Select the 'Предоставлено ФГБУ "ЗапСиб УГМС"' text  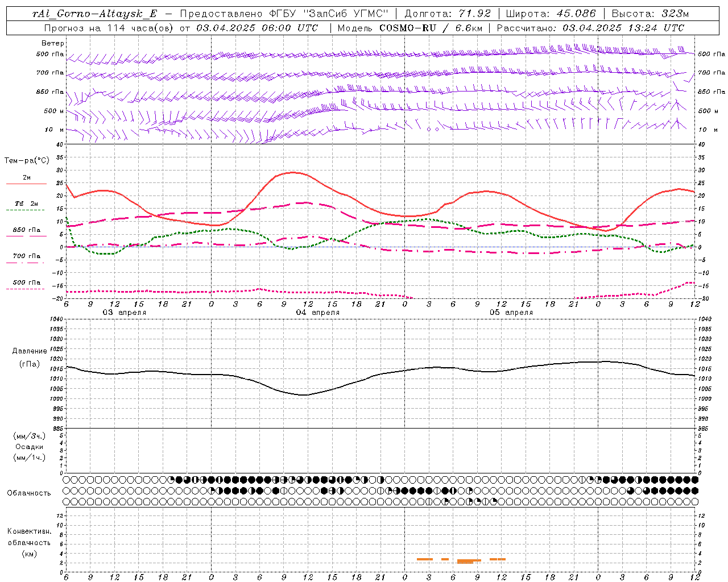(x=284, y=14)
